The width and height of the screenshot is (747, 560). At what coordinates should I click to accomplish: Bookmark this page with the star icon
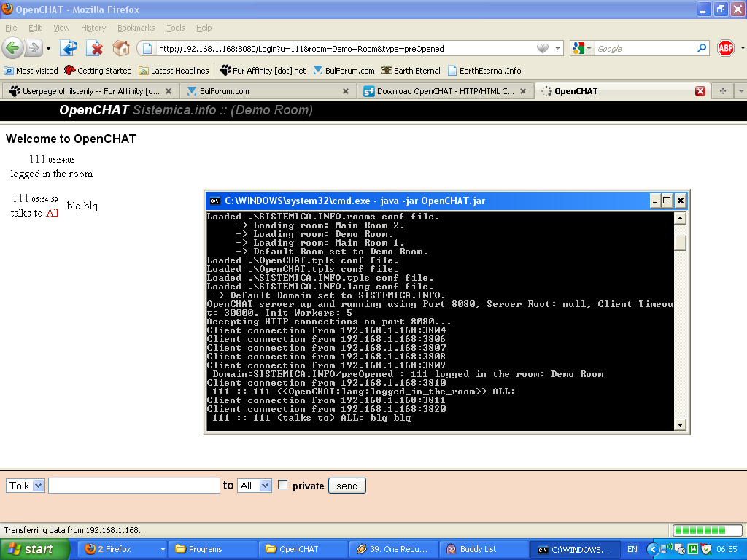point(542,49)
